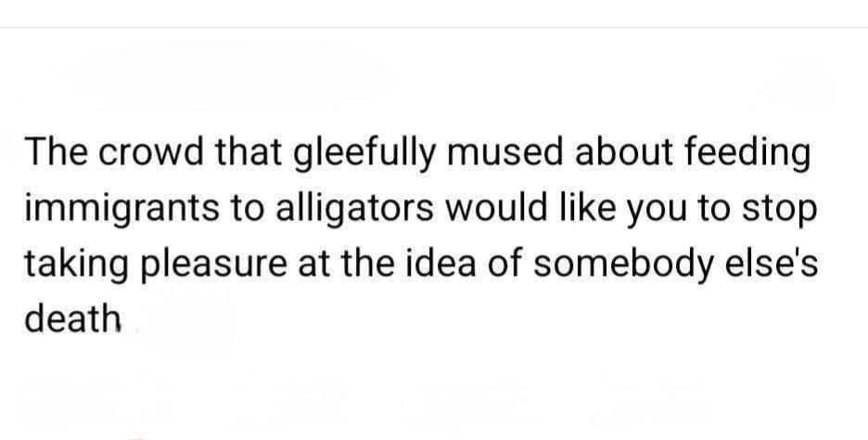The image size is (868, 440).
Task: Click the word "about" in the first line
Action: (x=624, y=152)
